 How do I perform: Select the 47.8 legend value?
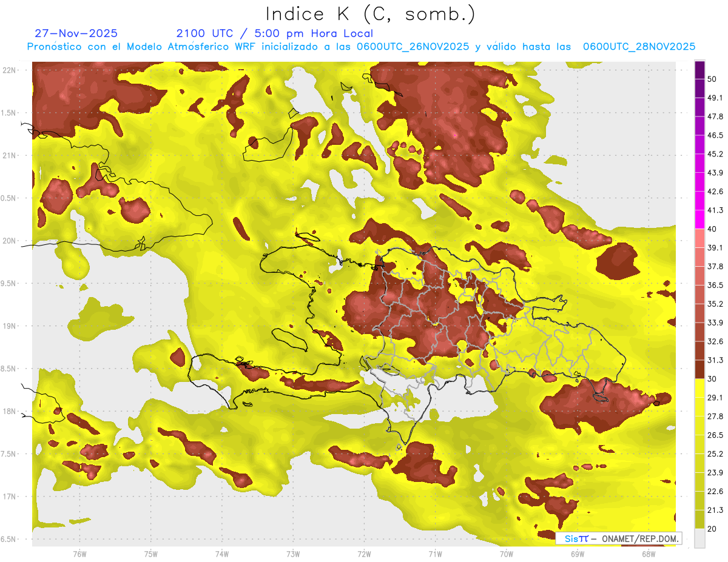pos(715,116)
